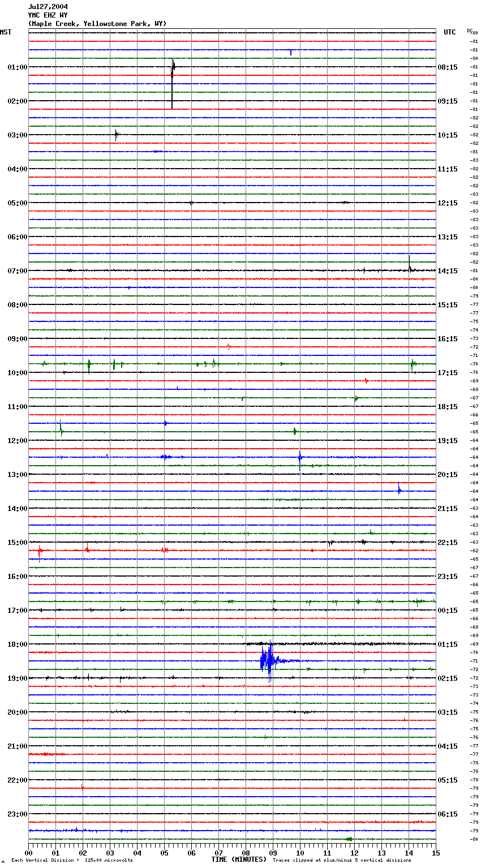Click the 01:00 MST time label

point(18,67)
